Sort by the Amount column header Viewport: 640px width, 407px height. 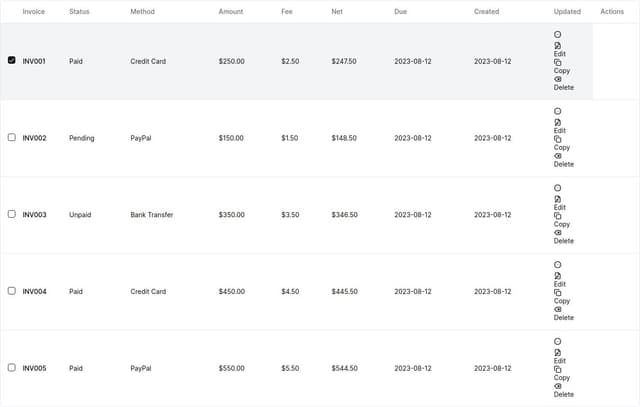[231, 11]
